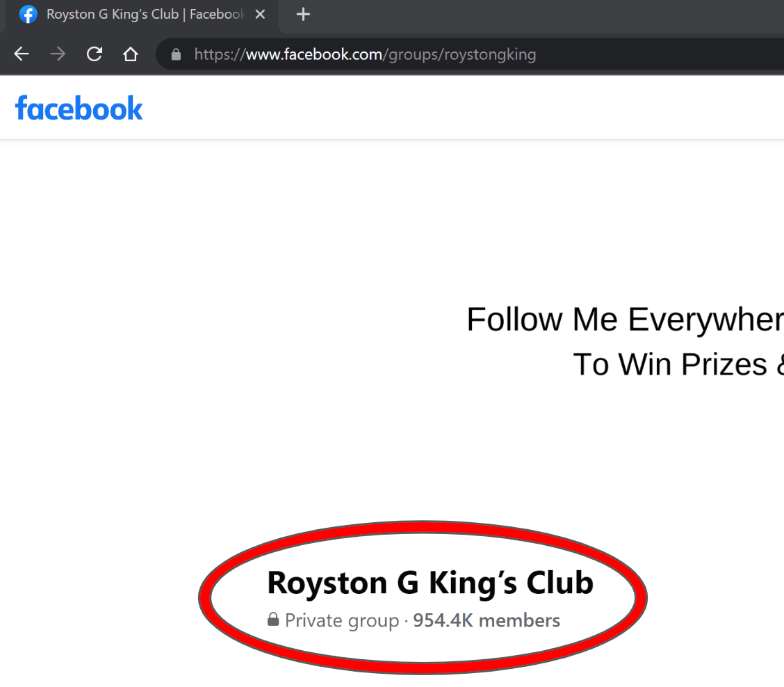Click the browser forward arrow
This screenshot has width=784, height=687.
tap(58, 54)
